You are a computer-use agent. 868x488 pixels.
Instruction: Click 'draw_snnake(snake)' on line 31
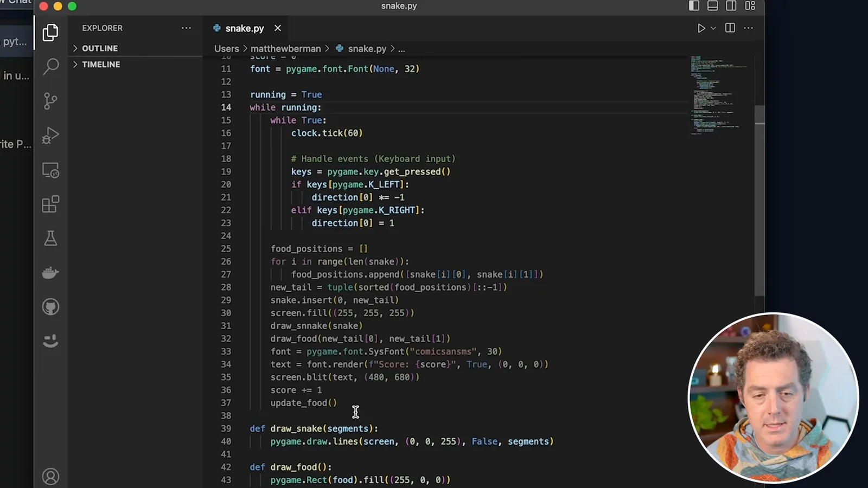(316, 326)
